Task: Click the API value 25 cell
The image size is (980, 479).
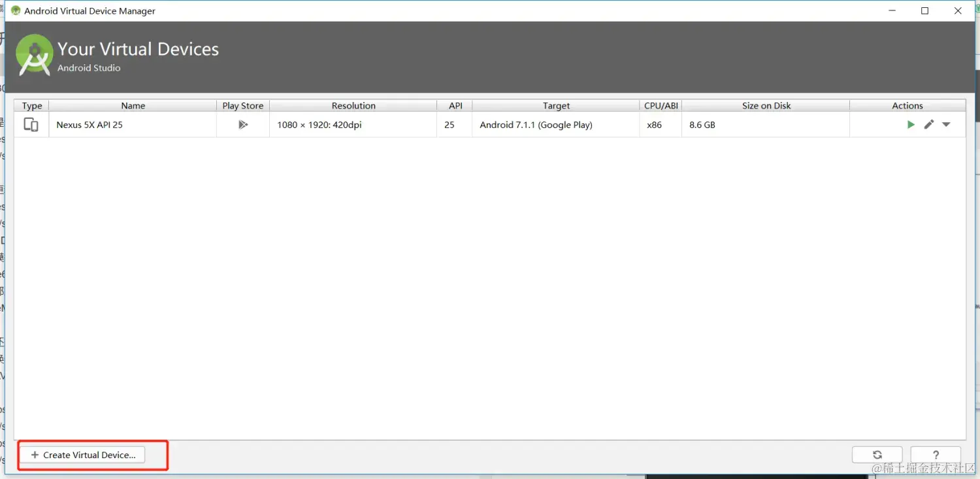Action: (x=455, y=124)
